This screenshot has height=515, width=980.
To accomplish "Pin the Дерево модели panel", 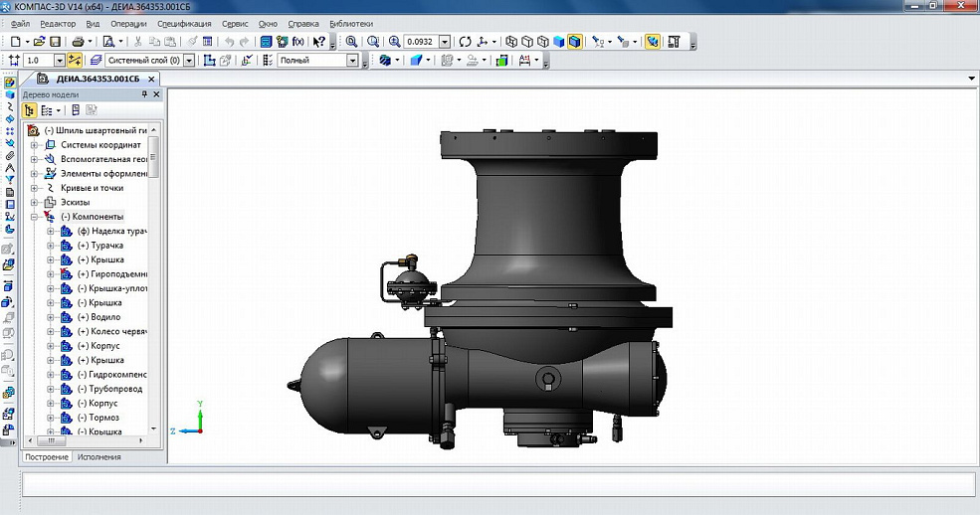I will coord(144,94).
